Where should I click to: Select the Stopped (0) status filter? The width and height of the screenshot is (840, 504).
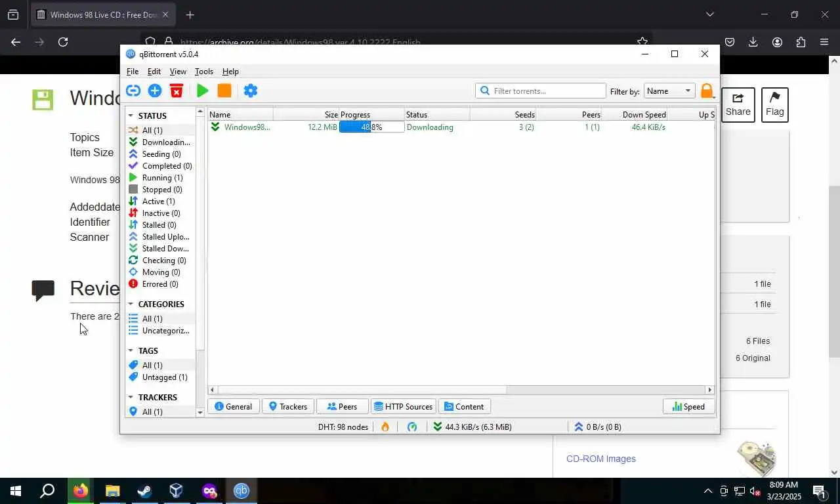[x=160, y=189]
